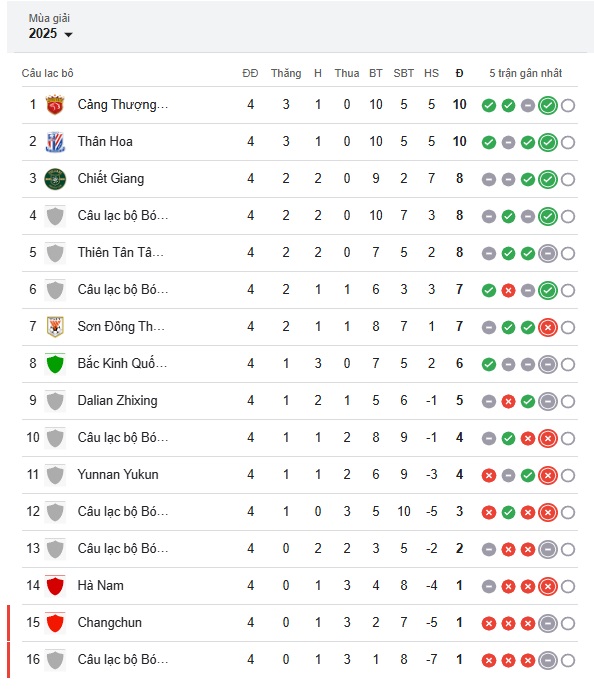594x689 pixels.
Task: Open the 2025 season dropdown
Action: [x=51, y=34]
